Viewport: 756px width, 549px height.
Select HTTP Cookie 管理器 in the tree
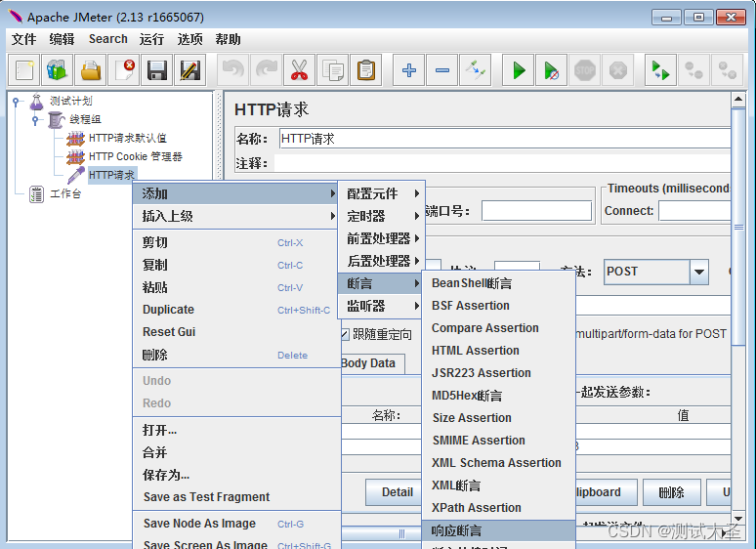(136, 156)
